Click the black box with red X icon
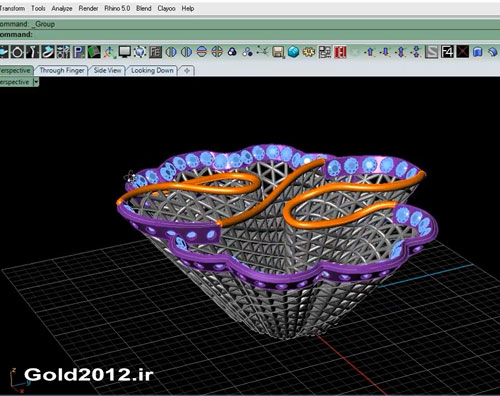Viewport: 500px width, 396px height. (462, 52)
